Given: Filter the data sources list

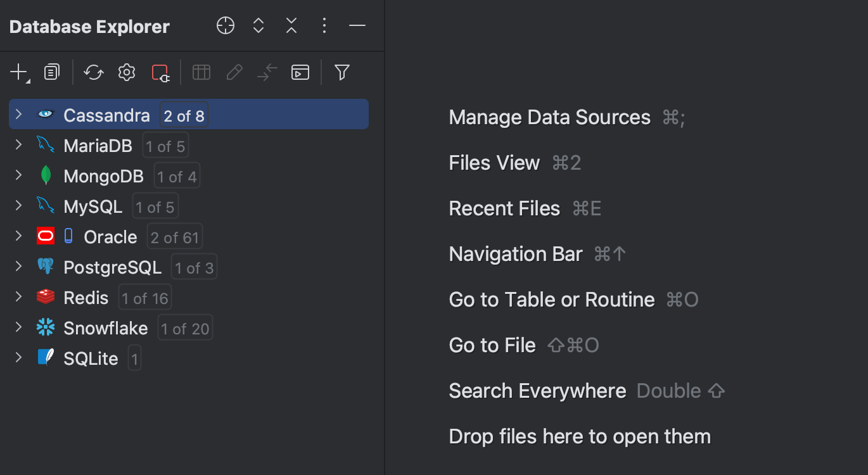Looking at the screenshot, I should 341,72.
